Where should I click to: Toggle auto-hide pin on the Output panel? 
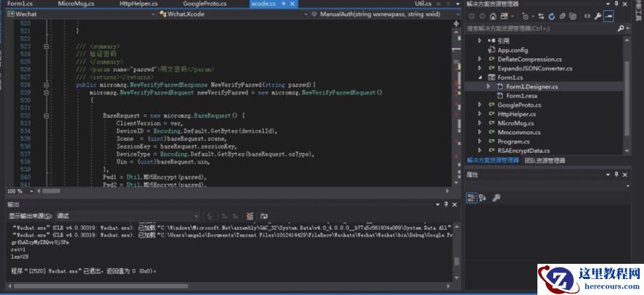tap(446, 204)
